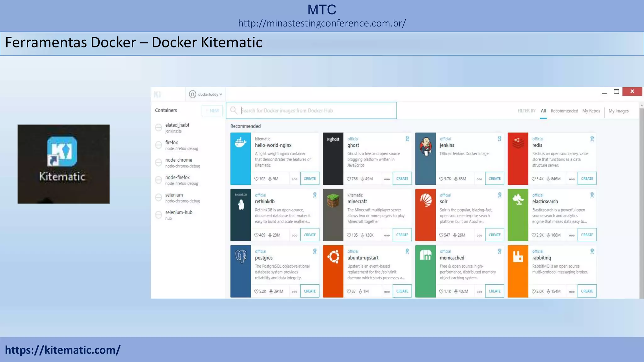Create the solr container

pos(495,235)
